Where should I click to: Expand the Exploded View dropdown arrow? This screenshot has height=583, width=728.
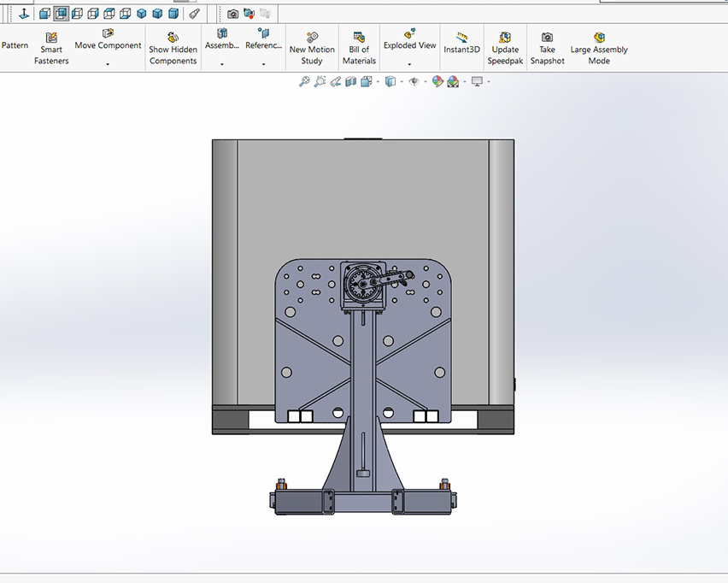[409, 64]
